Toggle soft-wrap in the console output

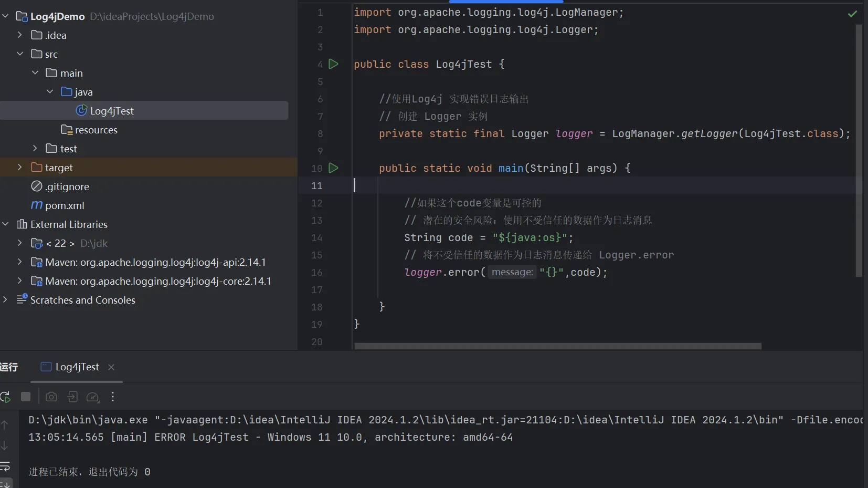coord(5,466)
